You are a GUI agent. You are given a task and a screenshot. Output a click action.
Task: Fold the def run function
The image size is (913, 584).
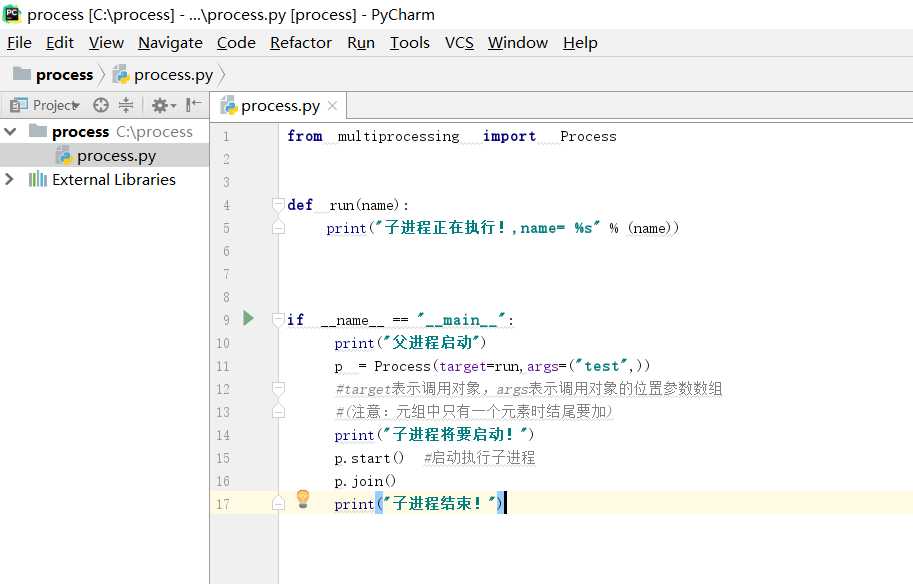[278, 204]
